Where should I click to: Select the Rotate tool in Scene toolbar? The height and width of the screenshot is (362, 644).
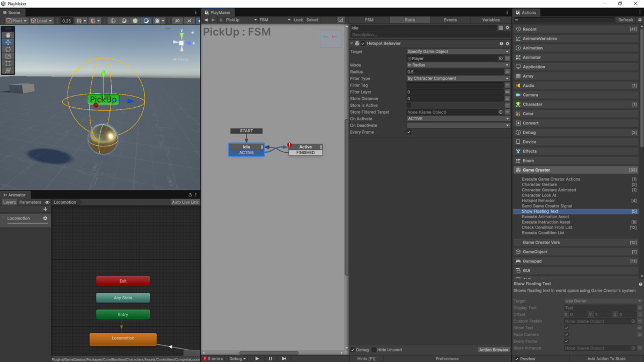click(x=8, y=49)
